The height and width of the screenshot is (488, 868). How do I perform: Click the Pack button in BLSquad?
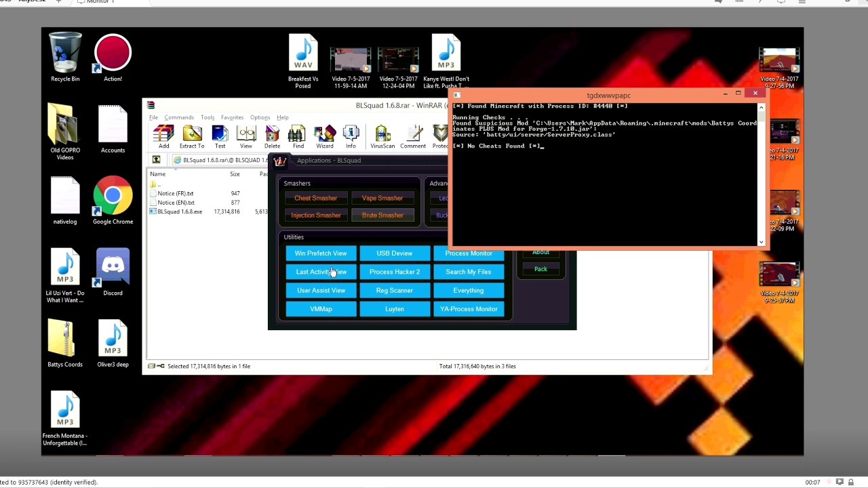(x=540, y=269)
